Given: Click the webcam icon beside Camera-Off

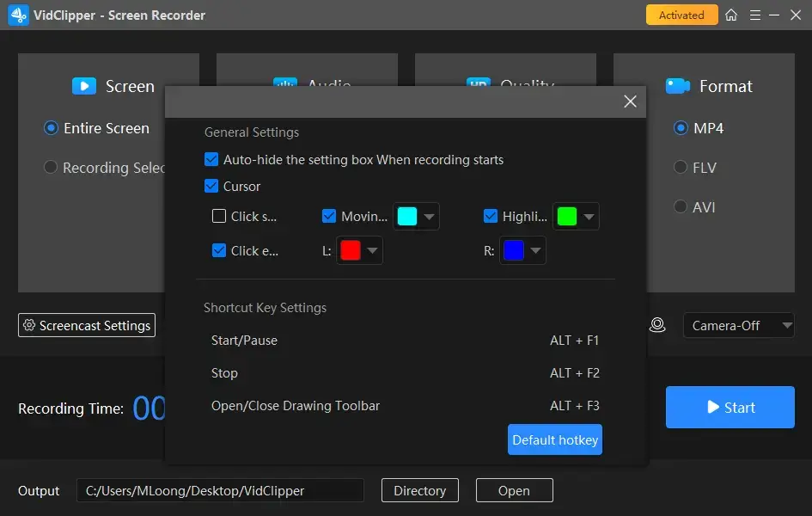Looking at the screenshot, I should tap(657, 325).
